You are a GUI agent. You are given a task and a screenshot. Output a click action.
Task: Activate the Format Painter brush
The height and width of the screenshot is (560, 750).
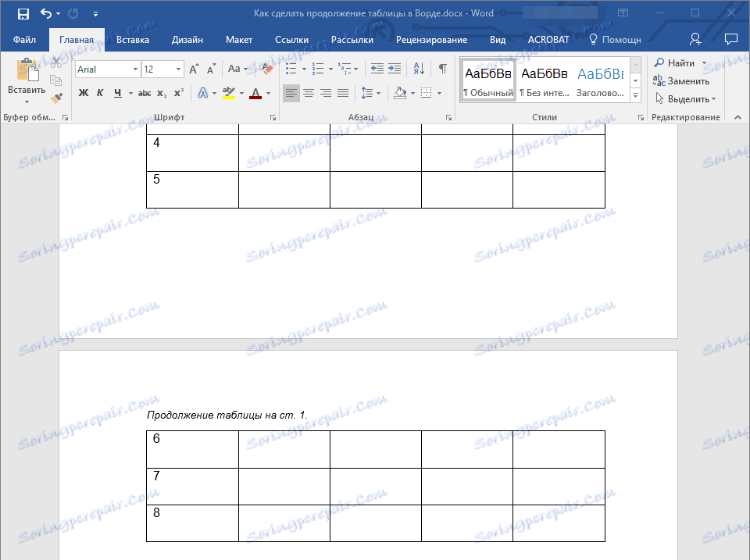coord(56,98)
